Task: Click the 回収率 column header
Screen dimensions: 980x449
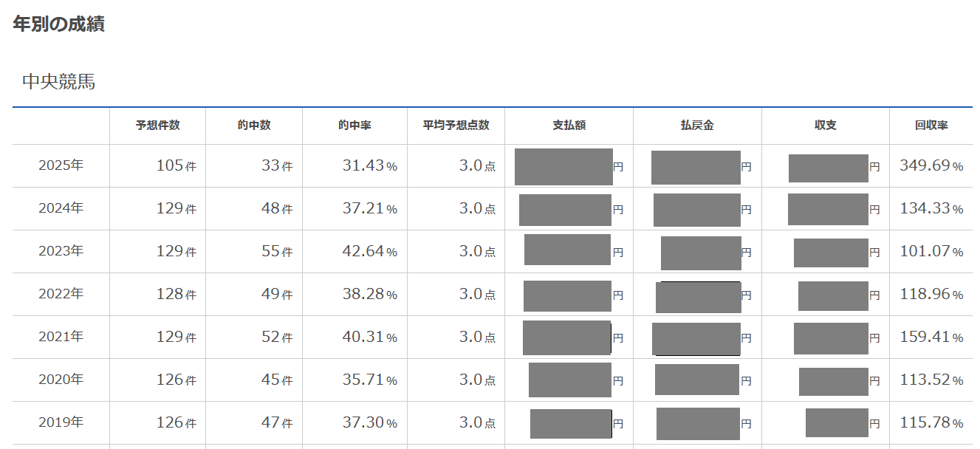Action: pyautogui.click(x=931, y=126)
